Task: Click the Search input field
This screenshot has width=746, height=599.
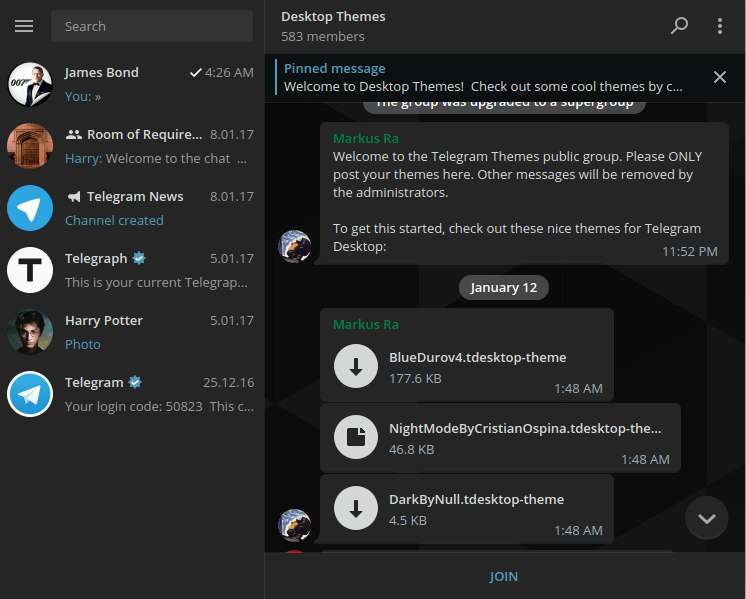Action: 152,26
